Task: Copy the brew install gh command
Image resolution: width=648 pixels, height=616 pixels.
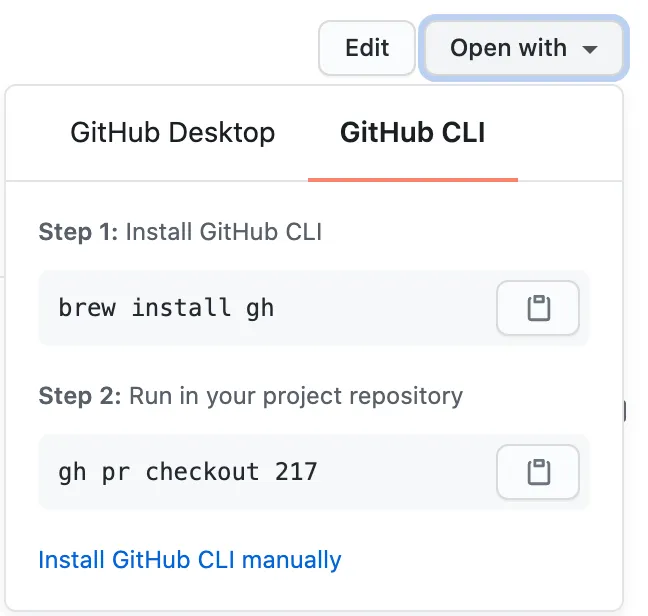Action: point(538,308)
